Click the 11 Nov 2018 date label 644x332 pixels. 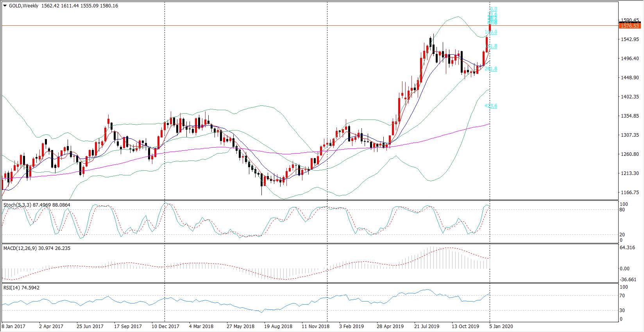(x=315, y=326)
